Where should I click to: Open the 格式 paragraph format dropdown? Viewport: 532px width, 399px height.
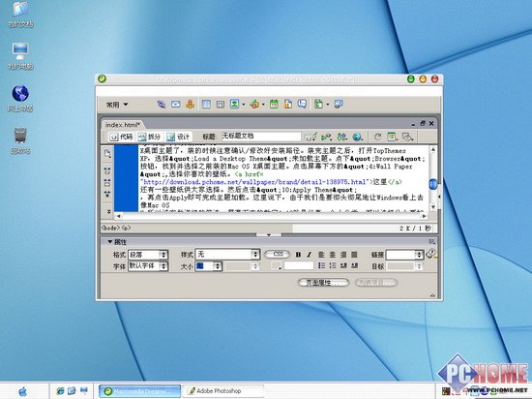(148, 255)
